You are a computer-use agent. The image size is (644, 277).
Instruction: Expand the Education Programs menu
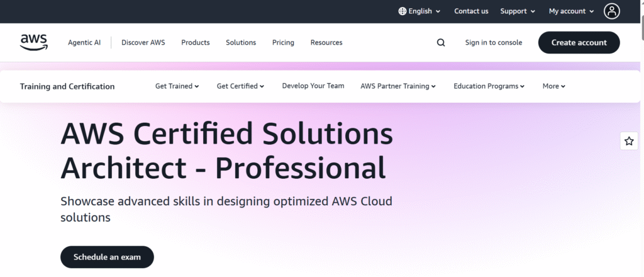pos(489,86)
